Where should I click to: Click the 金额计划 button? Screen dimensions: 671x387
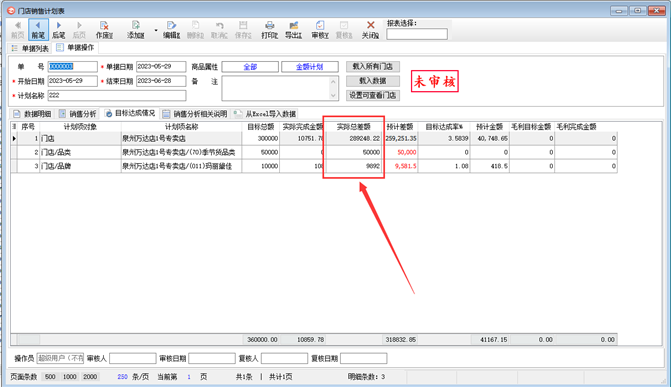point(309,67)
